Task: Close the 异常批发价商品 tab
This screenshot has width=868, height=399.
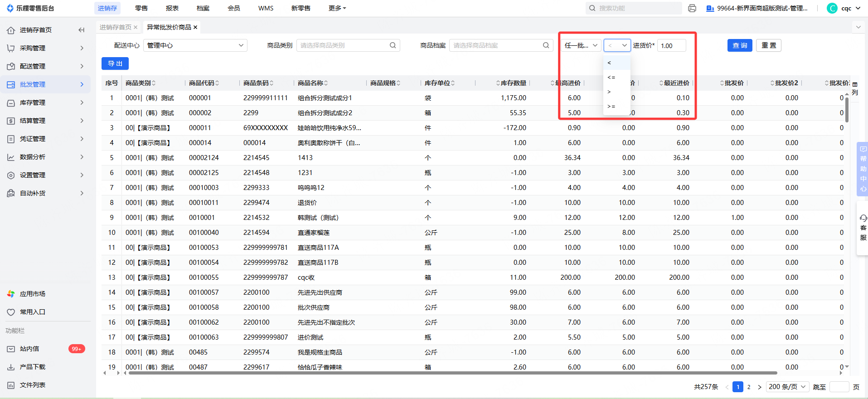Action: [x=195, y=27]
